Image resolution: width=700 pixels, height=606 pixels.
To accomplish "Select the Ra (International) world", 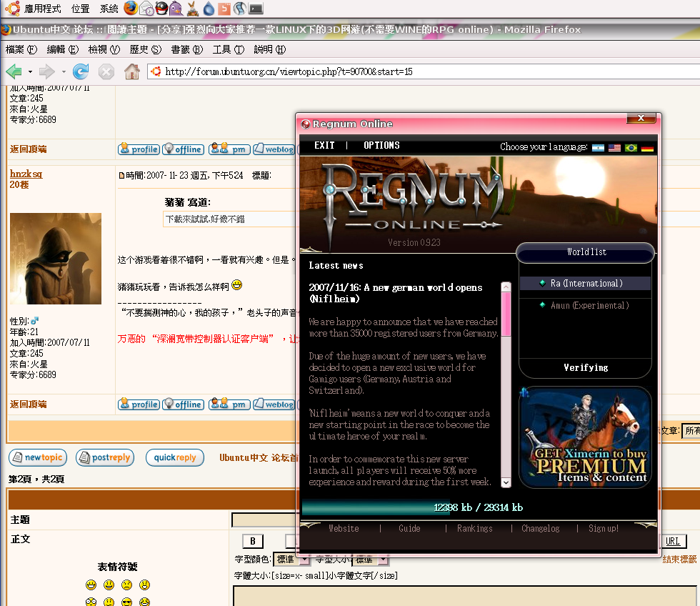I will coord(585,283).
